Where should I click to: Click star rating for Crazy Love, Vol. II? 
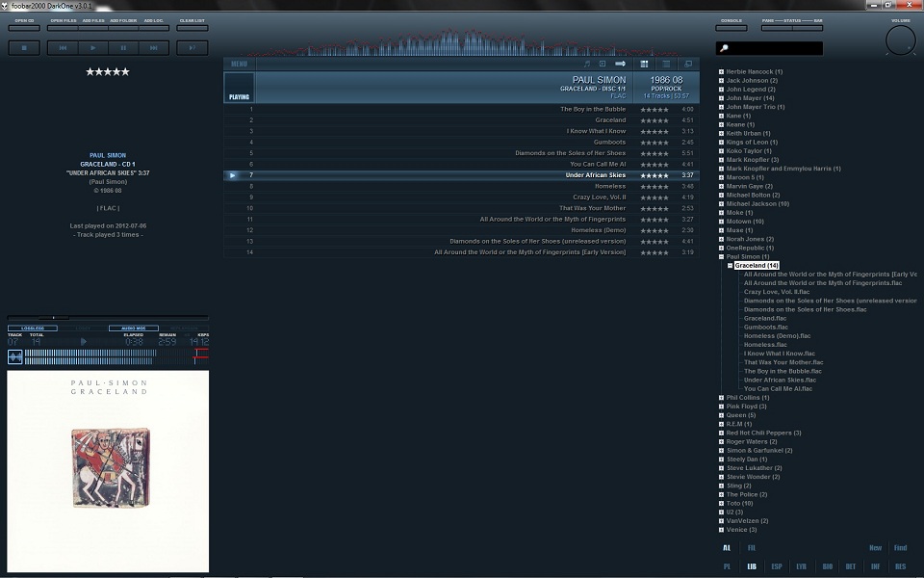654,197
